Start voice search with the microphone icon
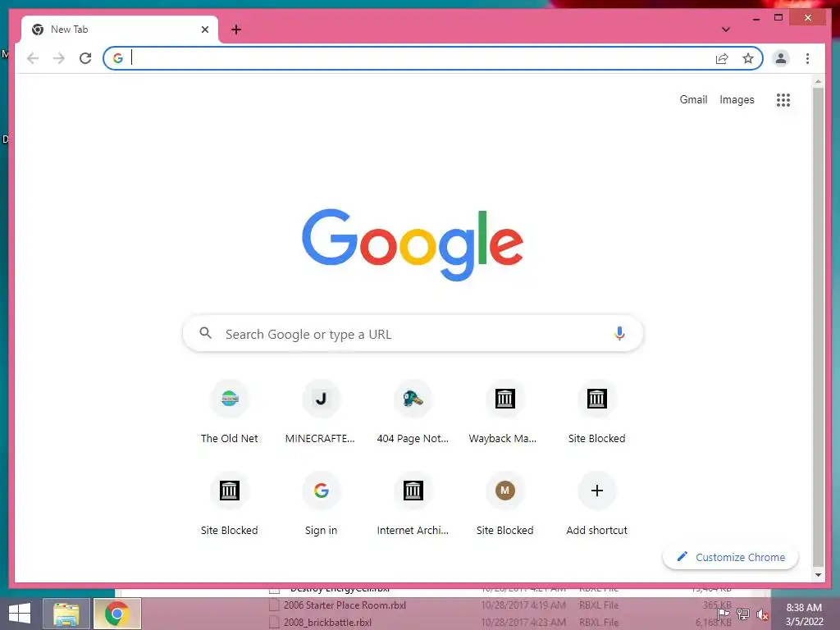This screenshot has width=840, height=630. point(619,334)
